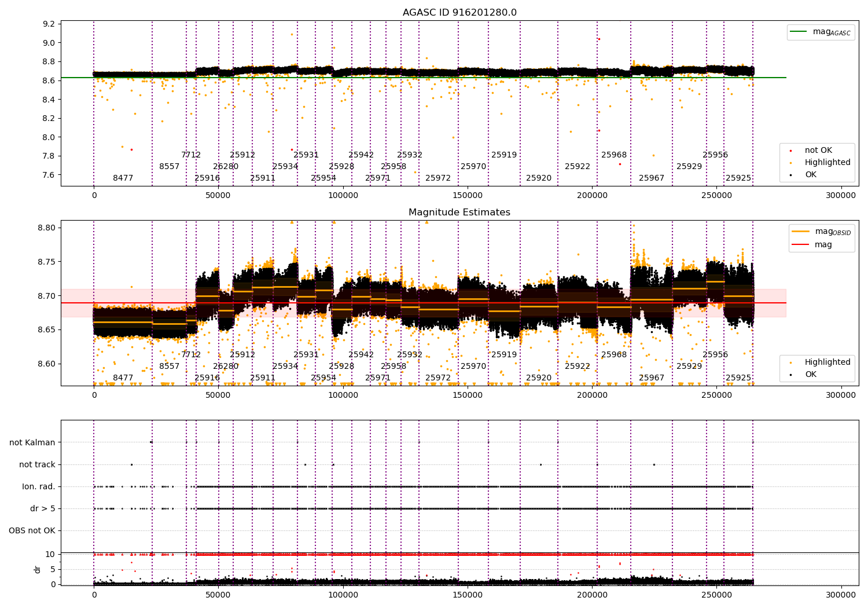The height and width of the screenshot is (608, 868).
Task: Click label 25931 in Magnitude Estimates plot
Action: pyautogui.click(x=306, y=354)
